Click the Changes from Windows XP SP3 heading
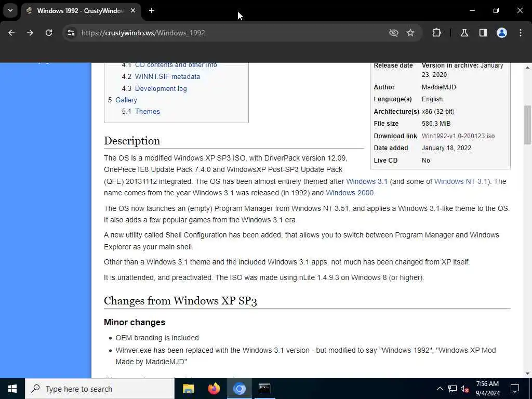 point(180,301)
